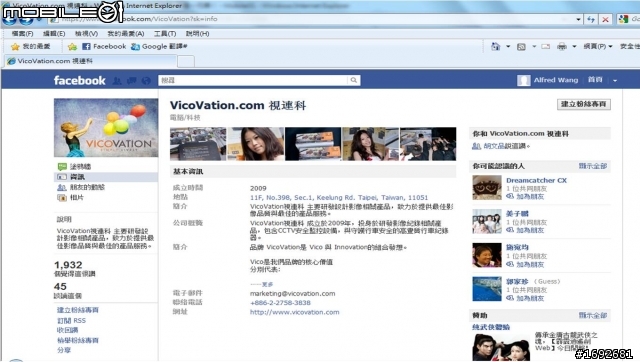
Task: Open http://www.vicovation.com website link
Action: pyautogui.click(x=294, y=312)
